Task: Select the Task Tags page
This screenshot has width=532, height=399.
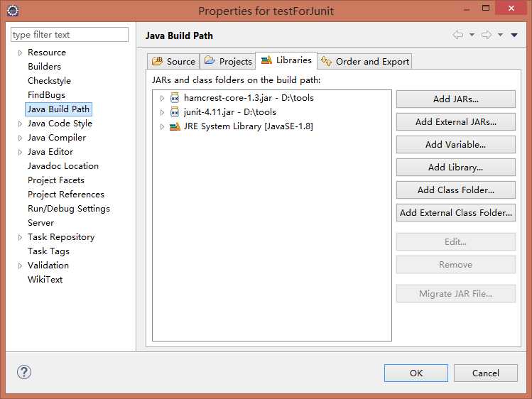Action: [48, 251]
